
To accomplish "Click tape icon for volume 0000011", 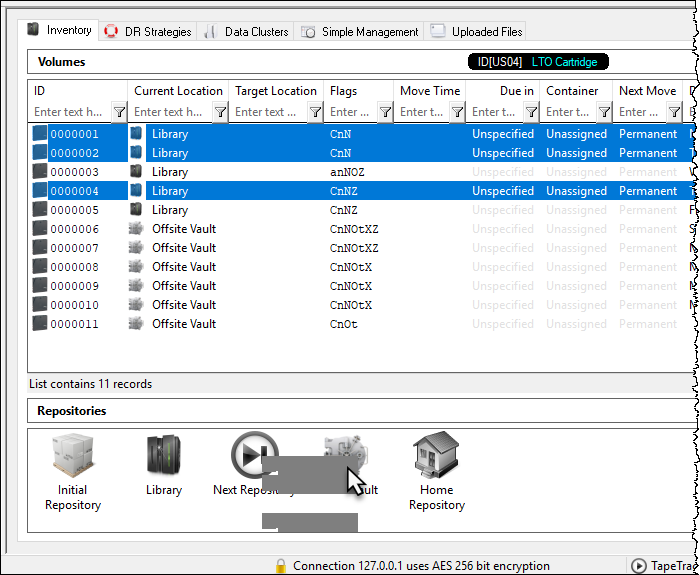I will 40,323.
